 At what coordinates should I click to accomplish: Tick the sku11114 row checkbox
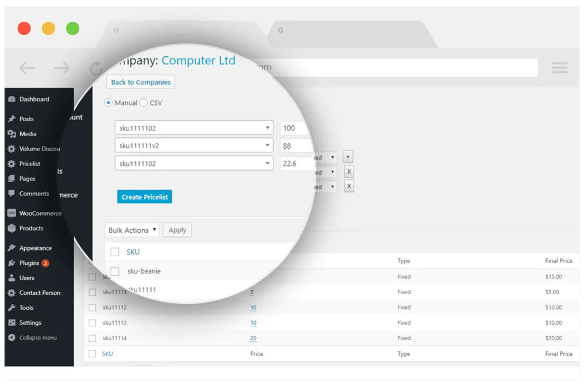click(92, 338)
